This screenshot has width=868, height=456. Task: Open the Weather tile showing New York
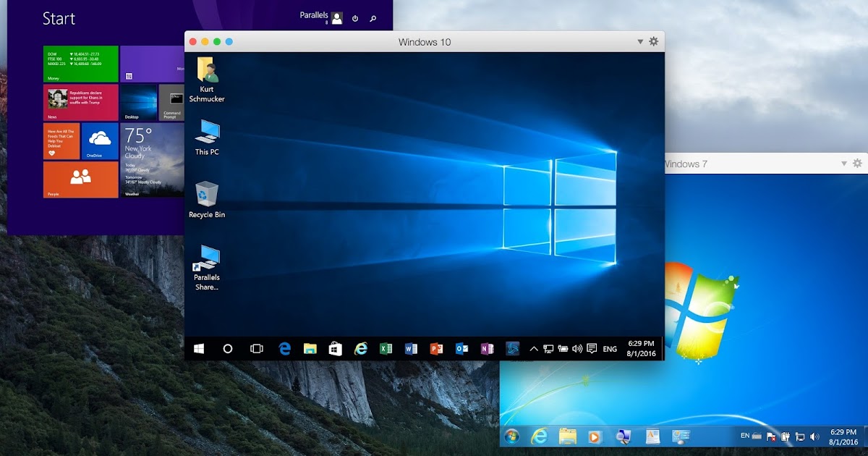coord(153,160)
